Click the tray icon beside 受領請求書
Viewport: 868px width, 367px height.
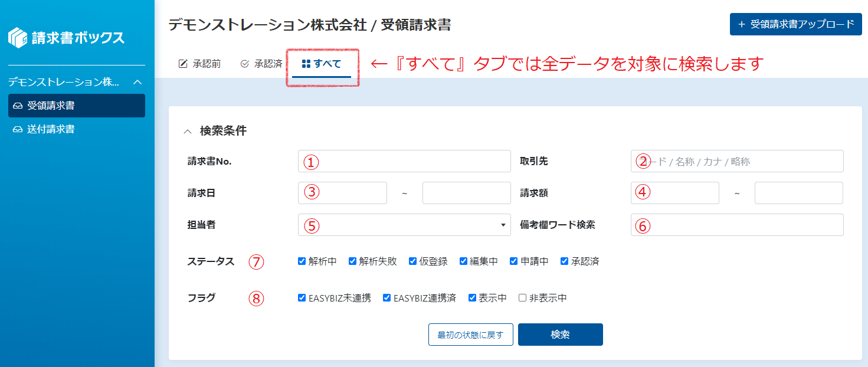pos(18,106)
